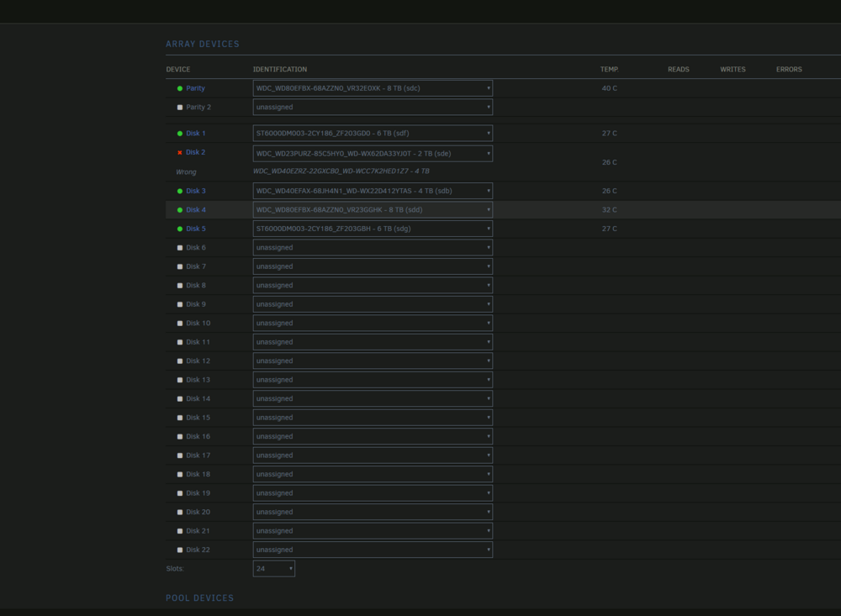Open the Disk 2 device link

(196, 152)
